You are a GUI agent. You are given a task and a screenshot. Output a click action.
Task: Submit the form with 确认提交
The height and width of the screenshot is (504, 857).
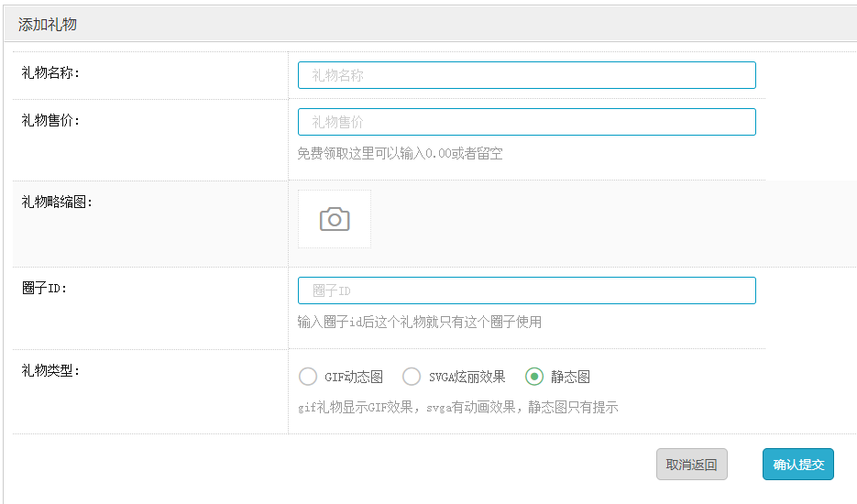(797, 465)
